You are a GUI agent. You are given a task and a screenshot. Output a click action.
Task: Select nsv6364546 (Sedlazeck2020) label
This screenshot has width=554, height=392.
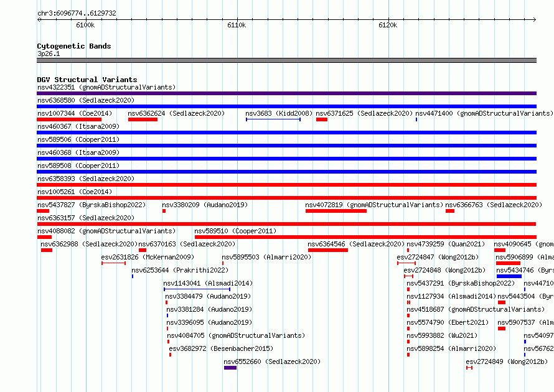(356, 244)
